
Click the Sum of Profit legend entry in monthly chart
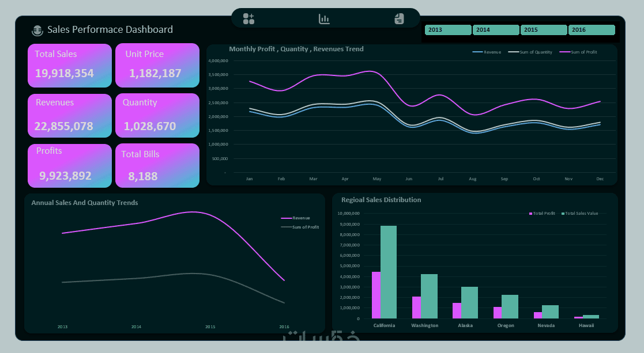[578, 52]
